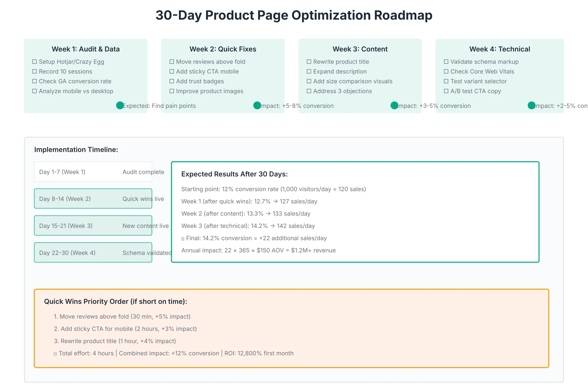Click the Week 4: Technical heading

pos(500,49)
